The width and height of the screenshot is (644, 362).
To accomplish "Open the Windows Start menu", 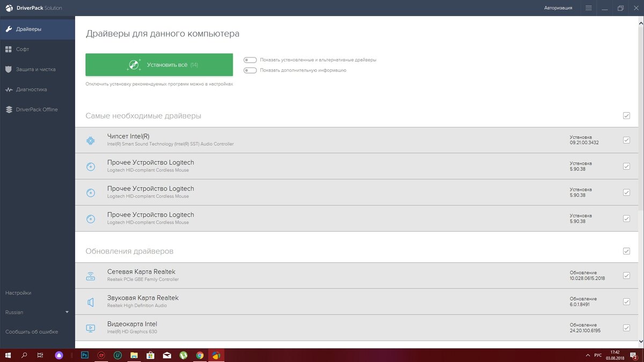I will pos(8,355).
